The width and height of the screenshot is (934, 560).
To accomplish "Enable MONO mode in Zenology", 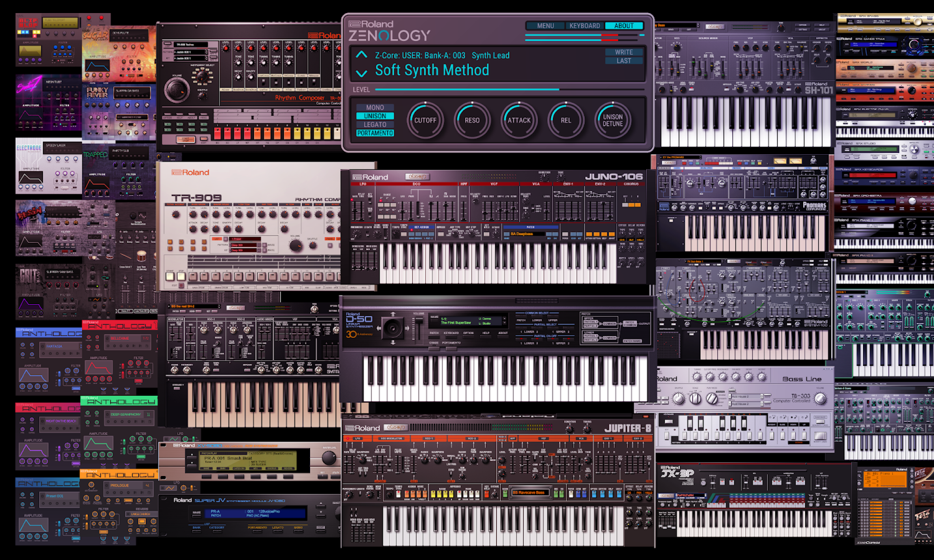I will pos(375,107).
